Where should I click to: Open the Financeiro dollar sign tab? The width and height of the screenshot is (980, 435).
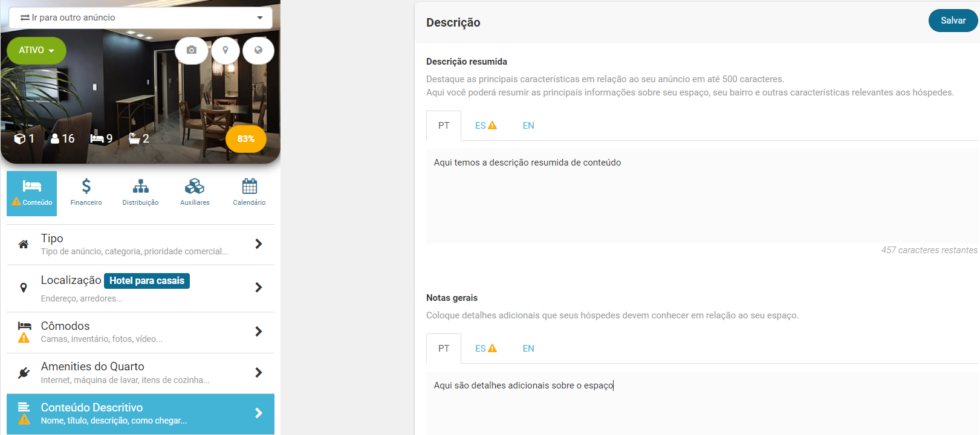click(x=86, y=193)
